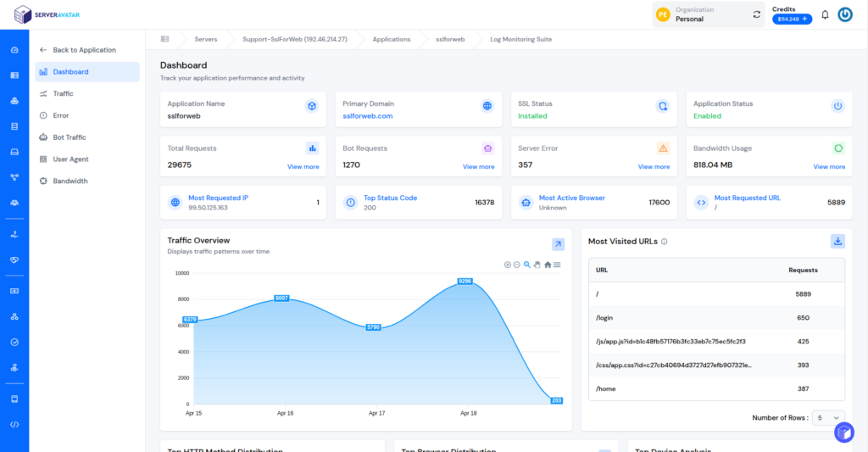
Task: Open the Number of Rows dropdown
Action: 828,418
